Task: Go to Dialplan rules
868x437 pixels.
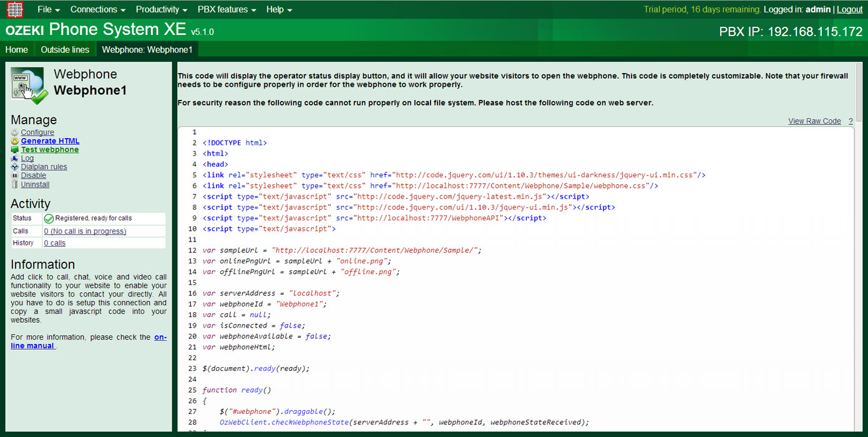Action: pyautogui.click(x=44, y=167)
